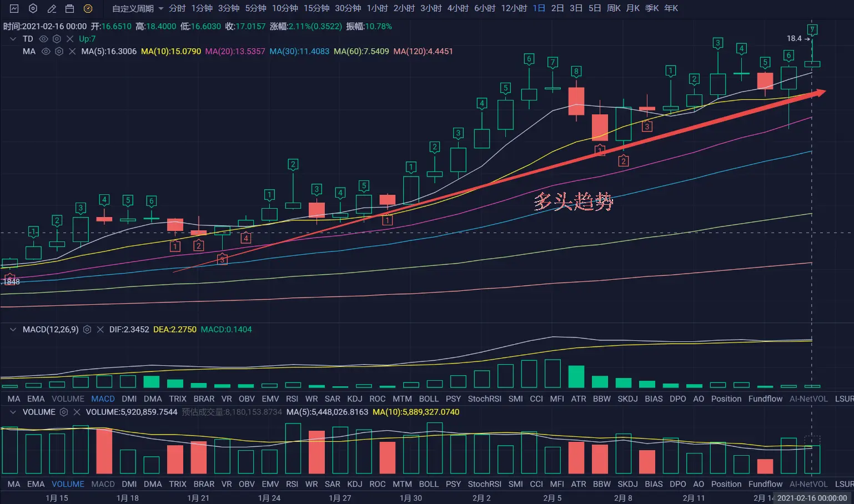Image resolution: width=854 pixels, height=504 pixels.
Task: Select the 30分钟 interval
Action: pos(348,8)
